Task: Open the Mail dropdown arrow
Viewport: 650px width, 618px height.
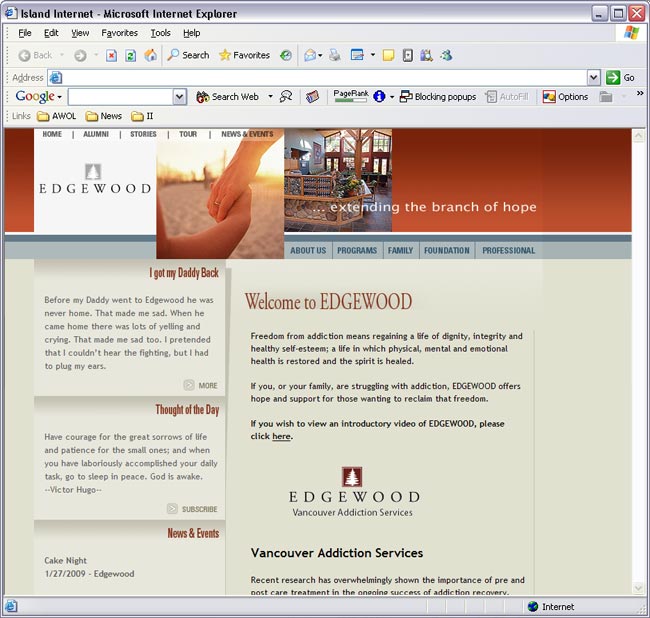Action: [320, 55]
